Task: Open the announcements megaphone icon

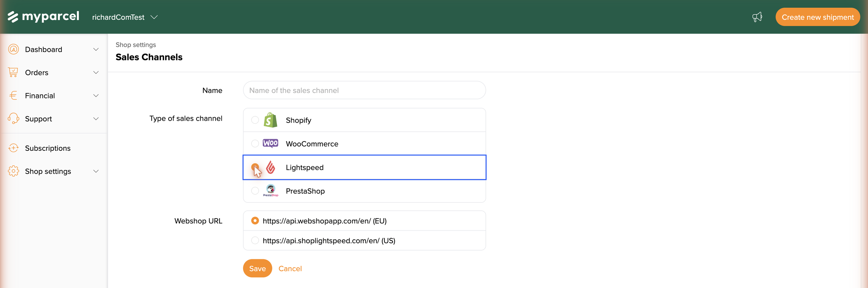Action: 757,17
